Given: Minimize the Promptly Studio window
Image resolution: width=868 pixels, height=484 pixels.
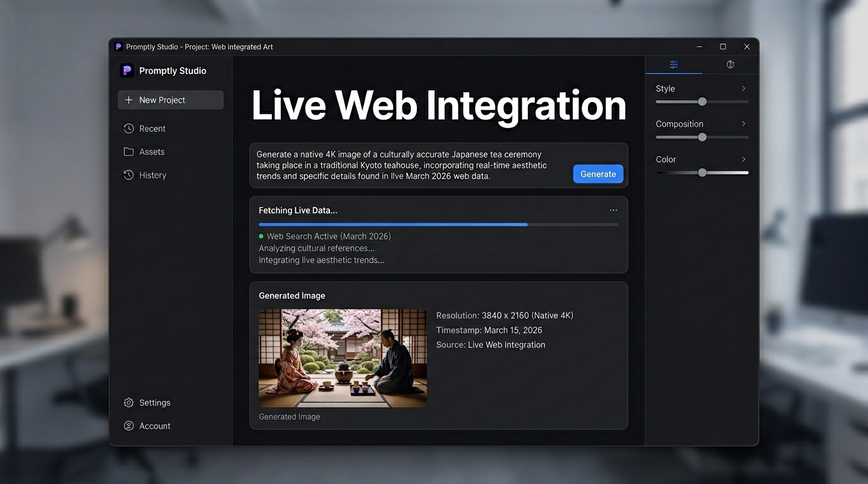Looking at the screenshot, I should 700,47.
